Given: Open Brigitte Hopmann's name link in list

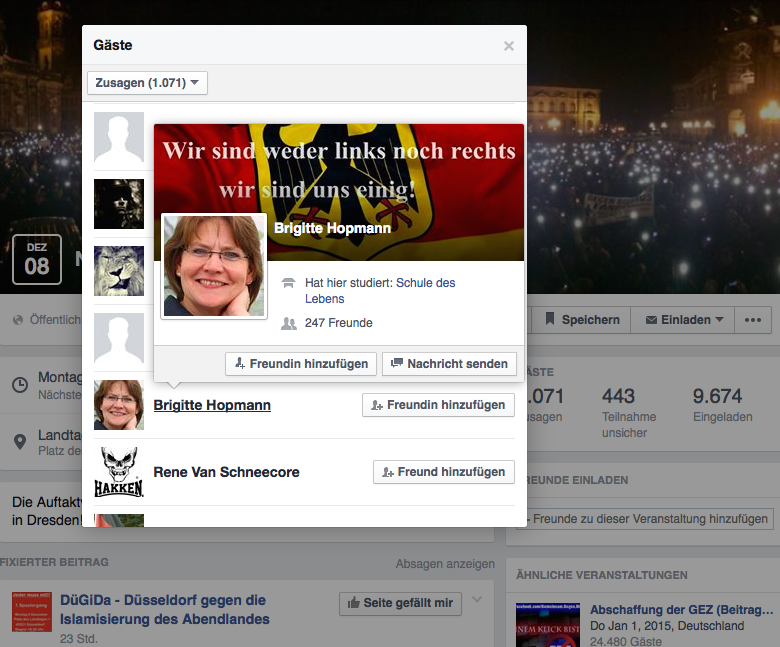Looking at the screenshot, I should point(212,405).
